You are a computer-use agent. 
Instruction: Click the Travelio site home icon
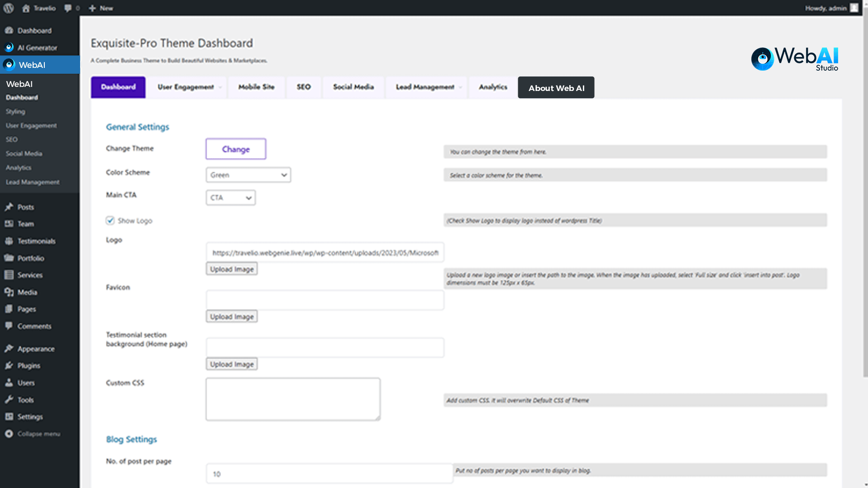point(26,8)
